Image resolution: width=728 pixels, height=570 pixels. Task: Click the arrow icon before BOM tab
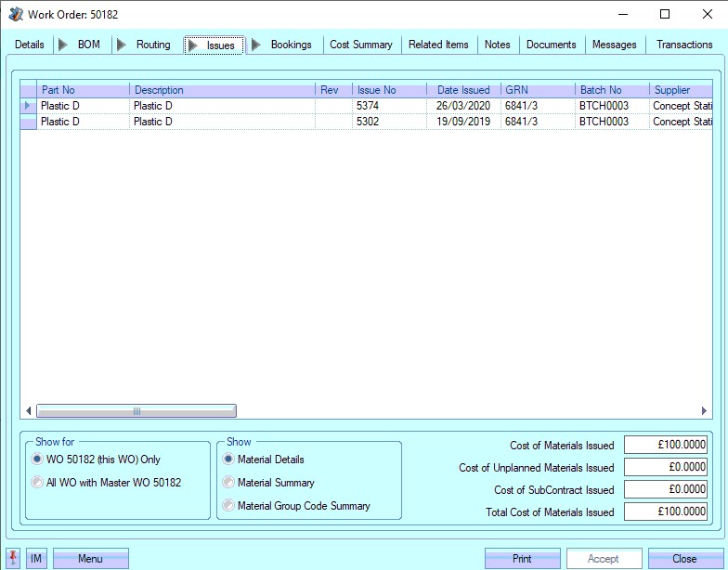pyautogui.click(x=63, y=45)
